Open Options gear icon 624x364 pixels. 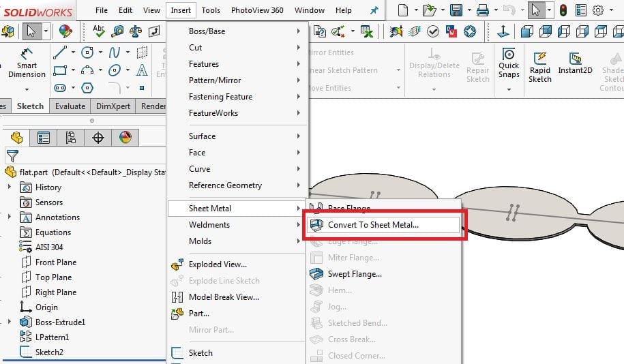pyautogui.click(x=597, y=10)
